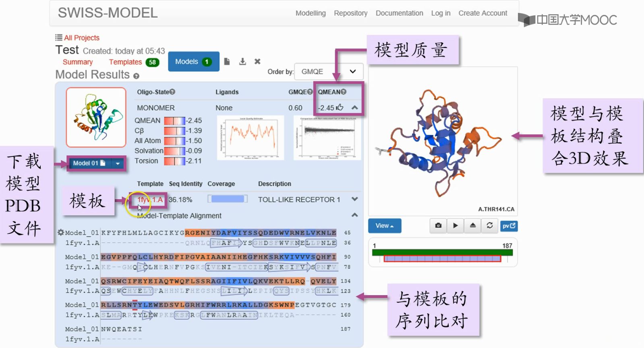The width and height of the screenshot is (644, 348).
Task: Click the thumbs-up icon beside -2.45
Action: 340,107
